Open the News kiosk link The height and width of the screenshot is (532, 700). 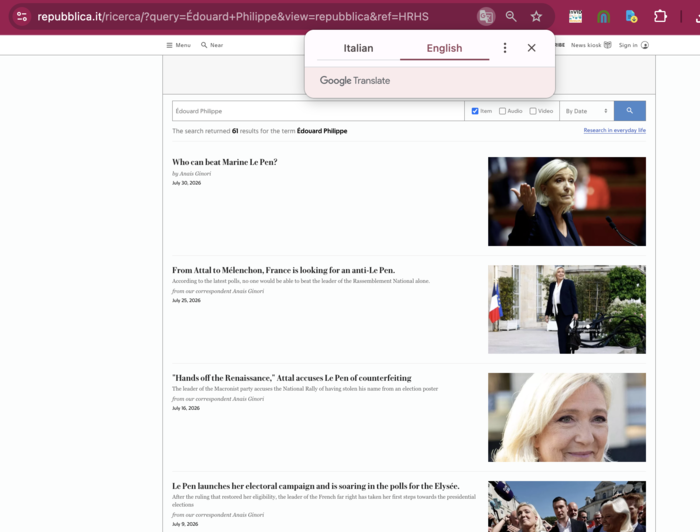pyautogui.click(x=591, y=45)
